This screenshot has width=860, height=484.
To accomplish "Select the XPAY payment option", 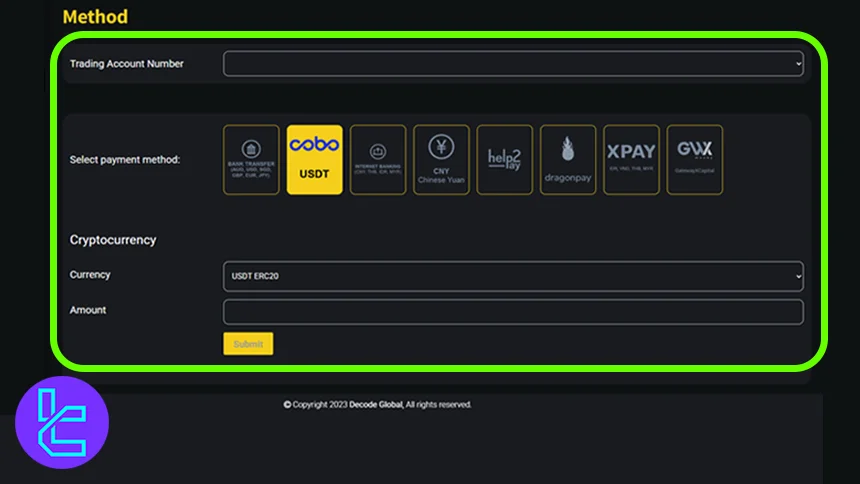I will (631, 160).
